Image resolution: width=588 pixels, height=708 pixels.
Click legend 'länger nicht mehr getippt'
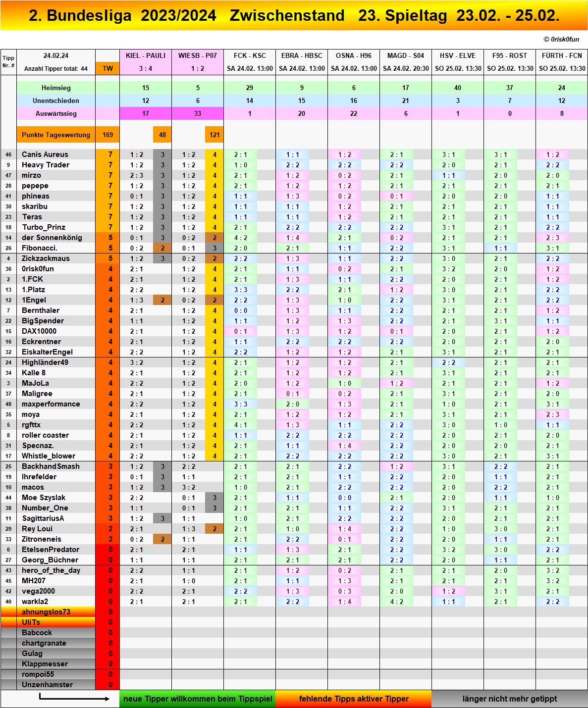tap(510, 699)
